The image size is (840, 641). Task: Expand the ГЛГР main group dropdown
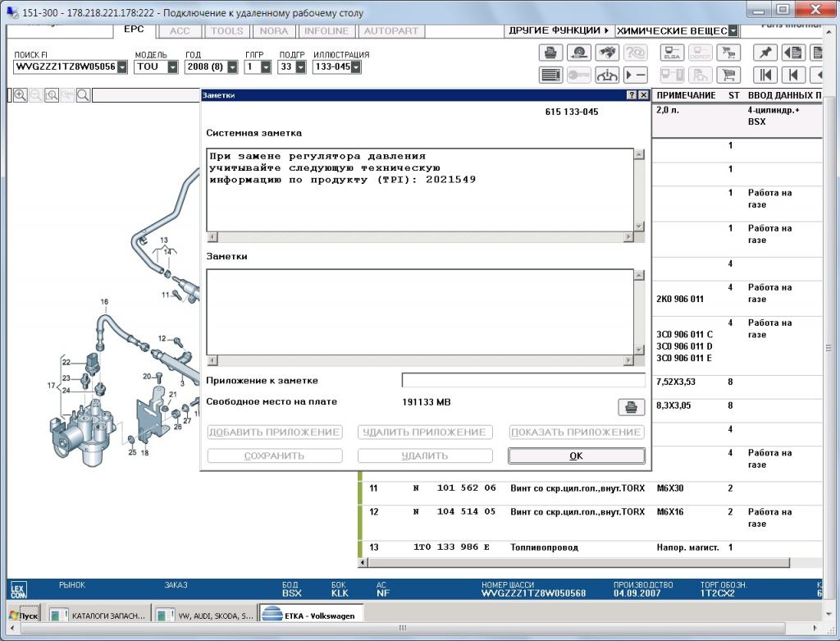point(266,67)
